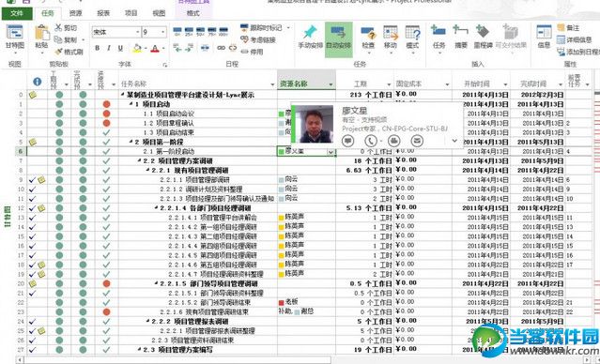Open the note icon on row 0
Viewport: 600px width, 364px height.
click(x=33, y=94)
